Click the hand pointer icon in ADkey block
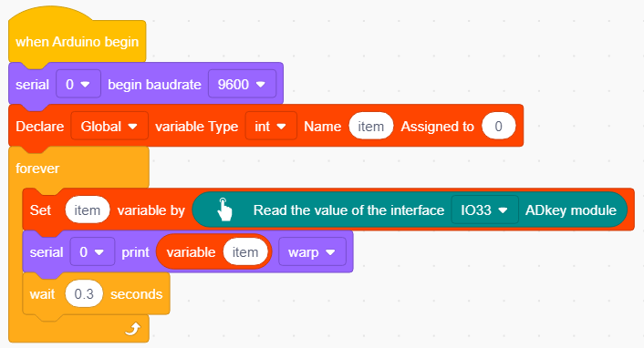This screenshot has width=644, height=348. [223, 210]
